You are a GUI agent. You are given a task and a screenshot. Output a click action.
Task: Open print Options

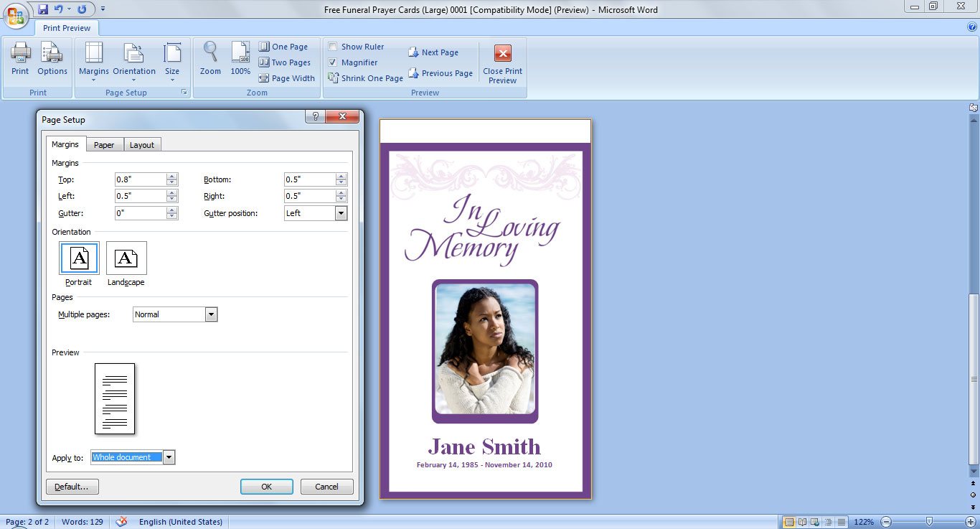[x=52, y=59]
